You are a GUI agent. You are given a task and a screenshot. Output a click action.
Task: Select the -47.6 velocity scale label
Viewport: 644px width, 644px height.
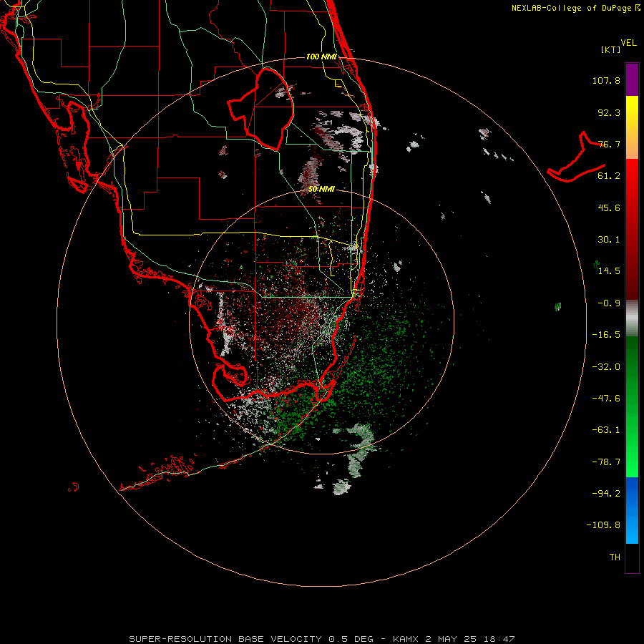[x=606, y=399]
